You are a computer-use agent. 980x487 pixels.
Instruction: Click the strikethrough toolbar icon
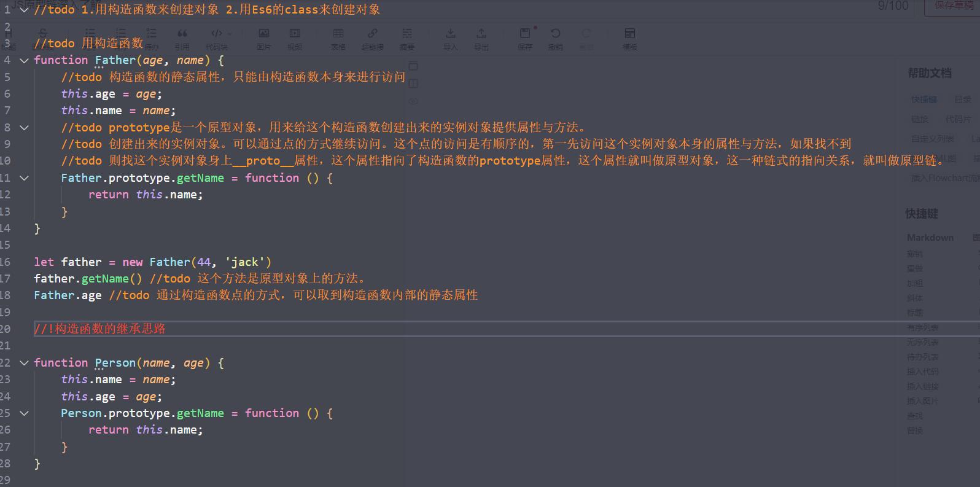(43, 33)
